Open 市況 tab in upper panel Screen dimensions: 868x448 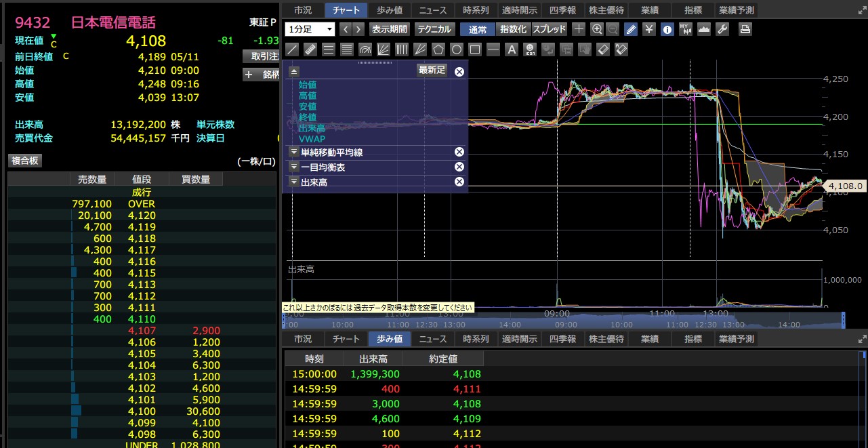tap(303, 10)
